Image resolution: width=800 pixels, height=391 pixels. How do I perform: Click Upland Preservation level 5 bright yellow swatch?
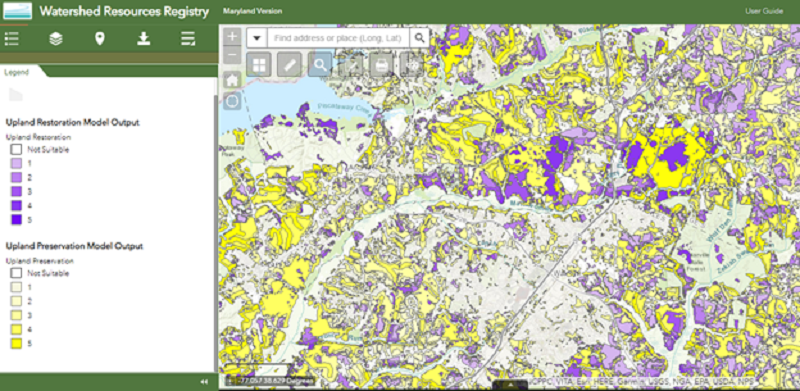point(16,344)
